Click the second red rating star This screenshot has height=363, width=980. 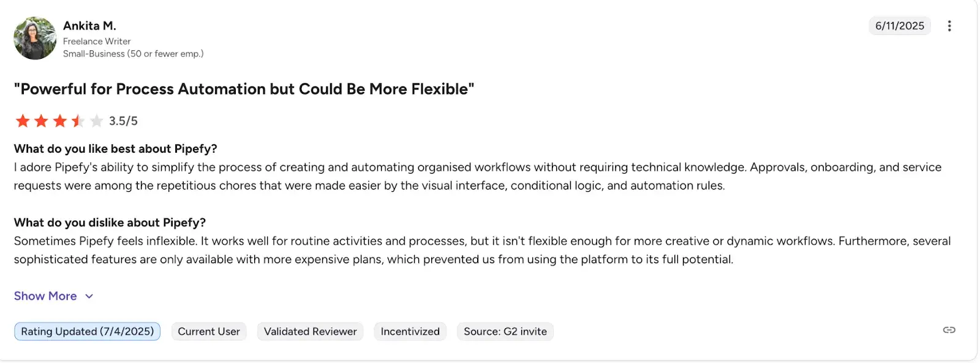(41, 121)
